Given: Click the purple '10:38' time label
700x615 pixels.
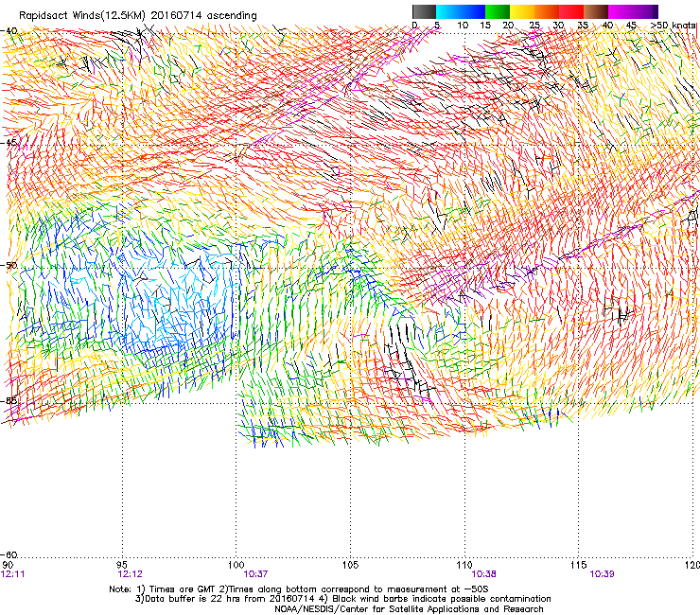Looking at the screenshot, I should [484, 574].
